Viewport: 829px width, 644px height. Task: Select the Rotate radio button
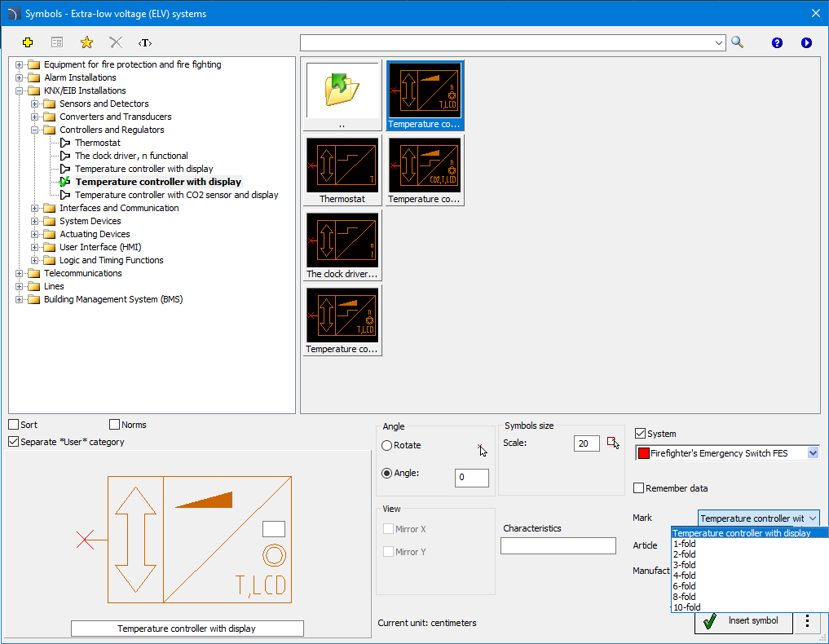pyautogui.click(x=386, y=445)
